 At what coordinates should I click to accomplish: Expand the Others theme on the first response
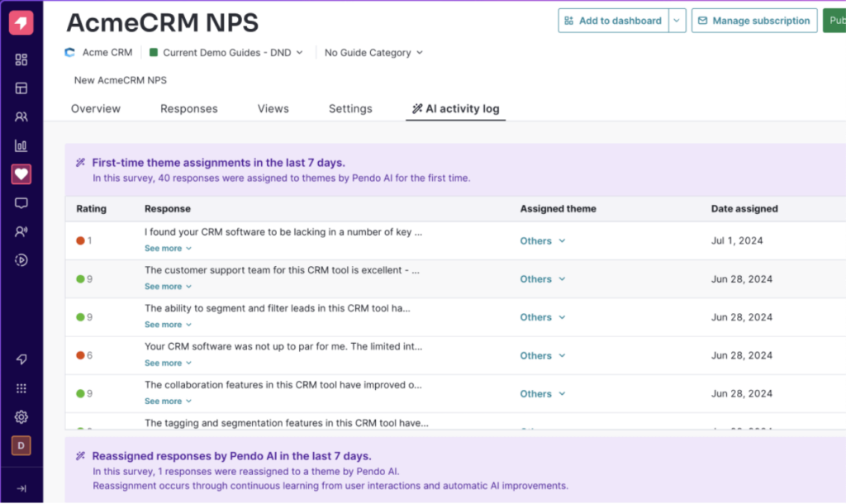pyautogui.click(x=542, y=240)
